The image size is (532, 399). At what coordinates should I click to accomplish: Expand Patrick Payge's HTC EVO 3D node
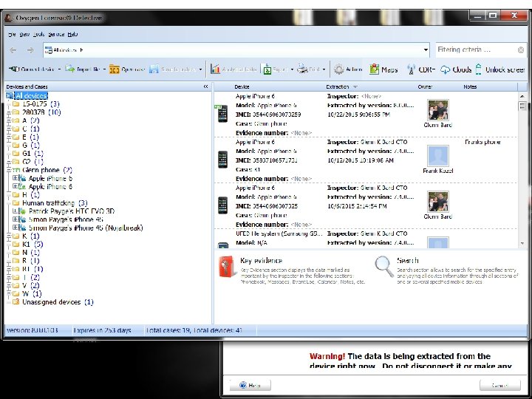pyautogui.click(x=15, y=211)
